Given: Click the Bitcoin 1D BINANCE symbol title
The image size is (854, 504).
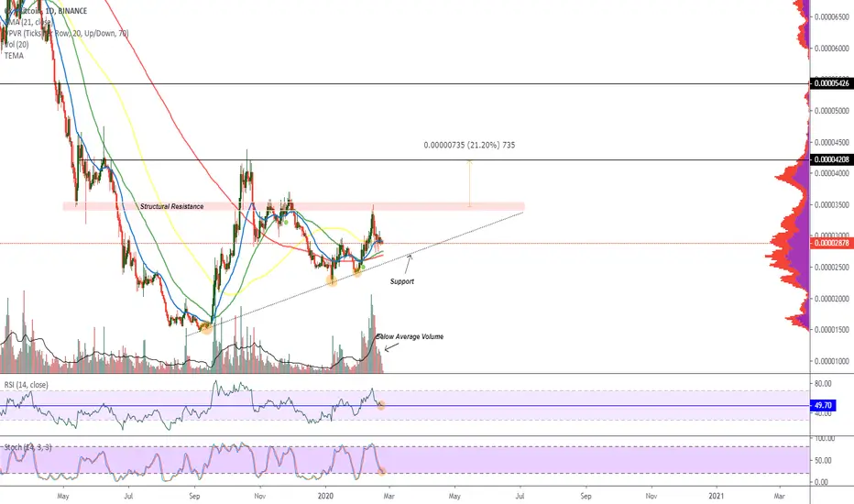Looking at the screenshot, I should pyautogui.click(x=45, y=10).
